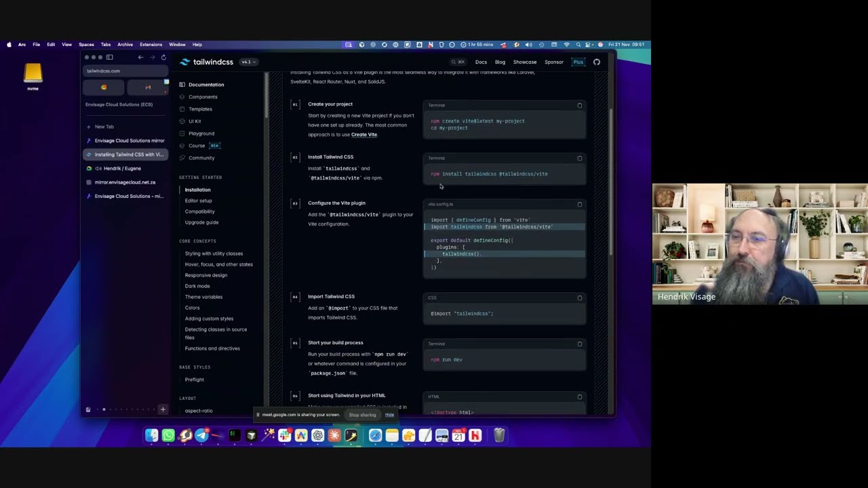
Task: Click the page vertical scrollbar
Action: click(x=612, y=183)
